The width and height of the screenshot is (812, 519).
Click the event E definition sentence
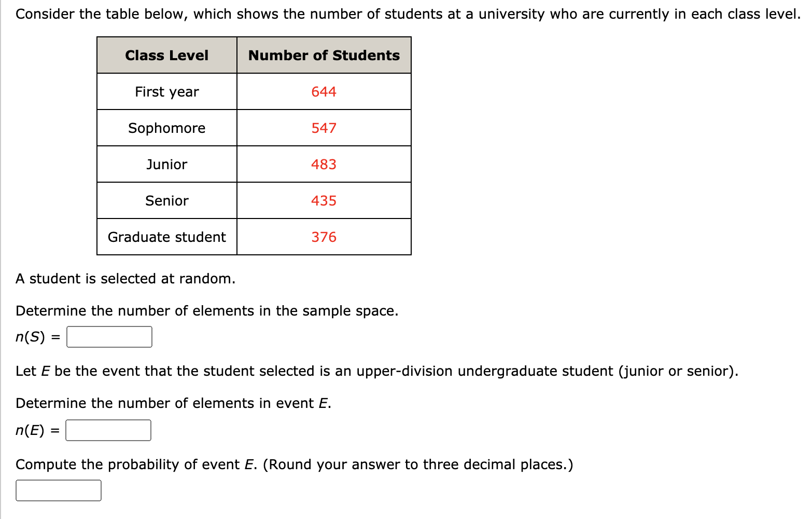pyautogui.click(x=376, y=371)
